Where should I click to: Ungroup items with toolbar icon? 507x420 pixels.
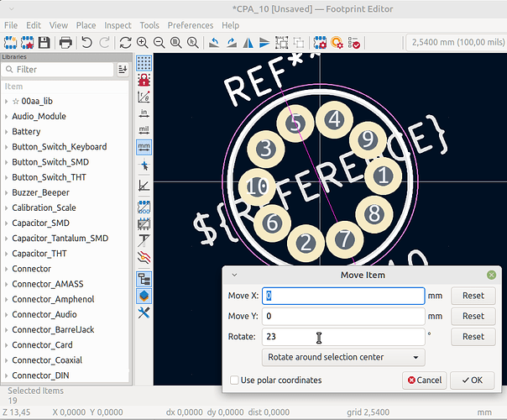click(299, 42)
